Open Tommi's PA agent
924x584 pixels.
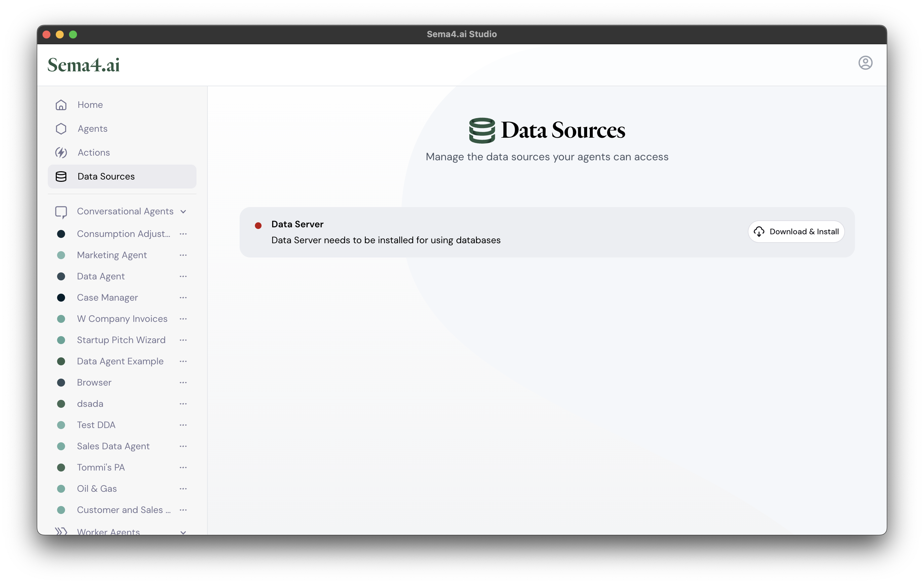[101, 467]
